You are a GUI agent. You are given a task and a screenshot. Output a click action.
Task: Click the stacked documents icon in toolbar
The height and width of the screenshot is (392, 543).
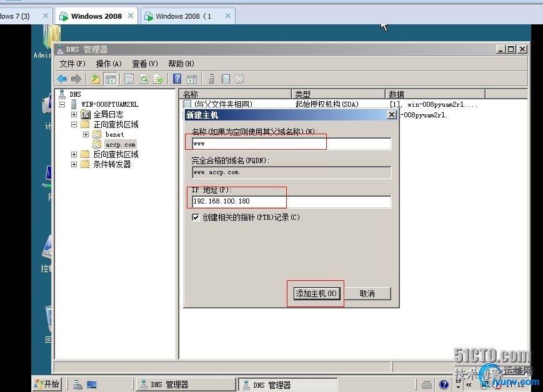(239, 79)
